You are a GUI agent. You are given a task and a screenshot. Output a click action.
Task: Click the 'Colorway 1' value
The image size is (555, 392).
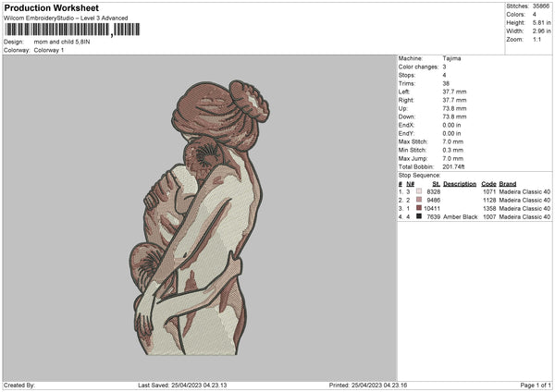(x=49, y=50)
